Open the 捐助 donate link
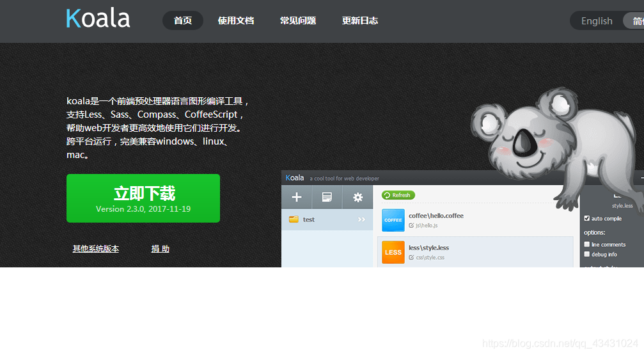This screenshot has height=355, width=644. (x=160, y=249)
